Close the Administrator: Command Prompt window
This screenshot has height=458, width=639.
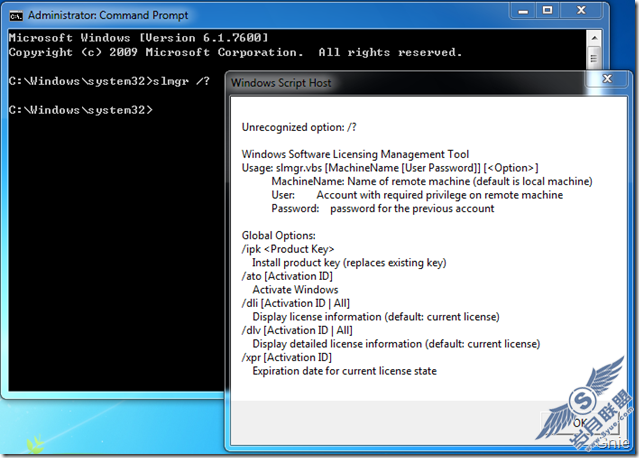tap(581, 11)
